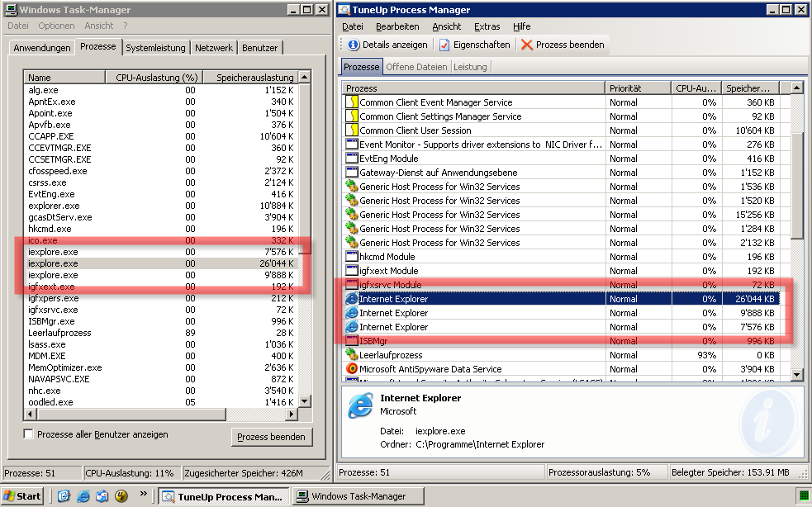The width and height of the screenshot is (812, 507).
Task: Click icon of Common Client User Session
Action: (x=352, y=130)
